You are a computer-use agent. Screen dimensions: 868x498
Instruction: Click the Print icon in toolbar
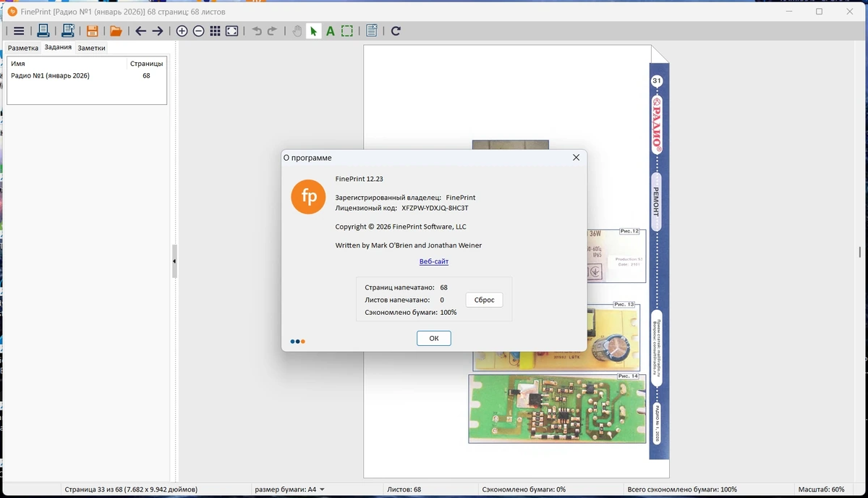tap(43, 31)
